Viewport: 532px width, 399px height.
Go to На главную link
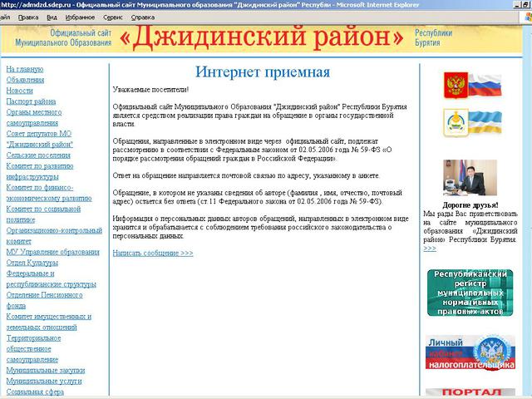25,69
